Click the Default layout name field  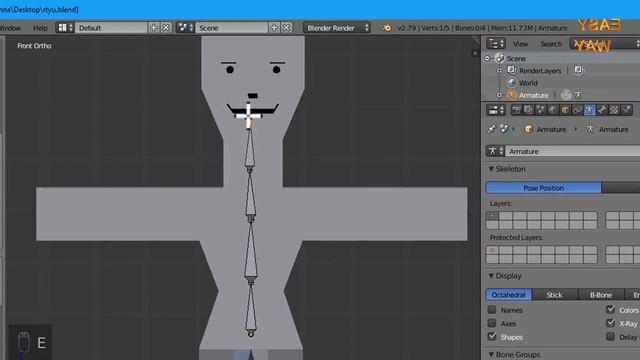(111, 28)
